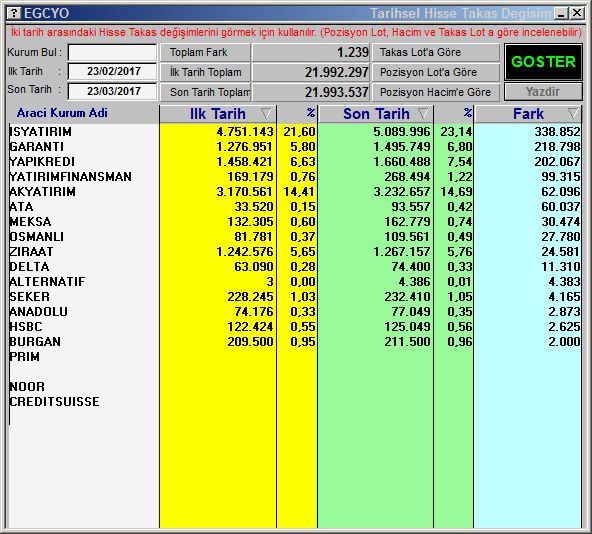The width and height of the screenshot is (592, 534).
Task: Select Pozisyon Lot'a Göre option
Action: (436, 72)
